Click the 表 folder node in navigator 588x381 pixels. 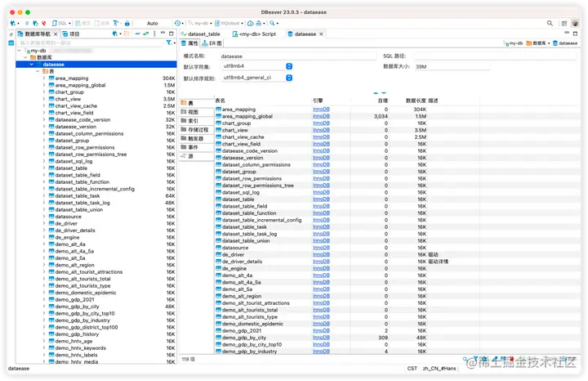pos(48,71)
